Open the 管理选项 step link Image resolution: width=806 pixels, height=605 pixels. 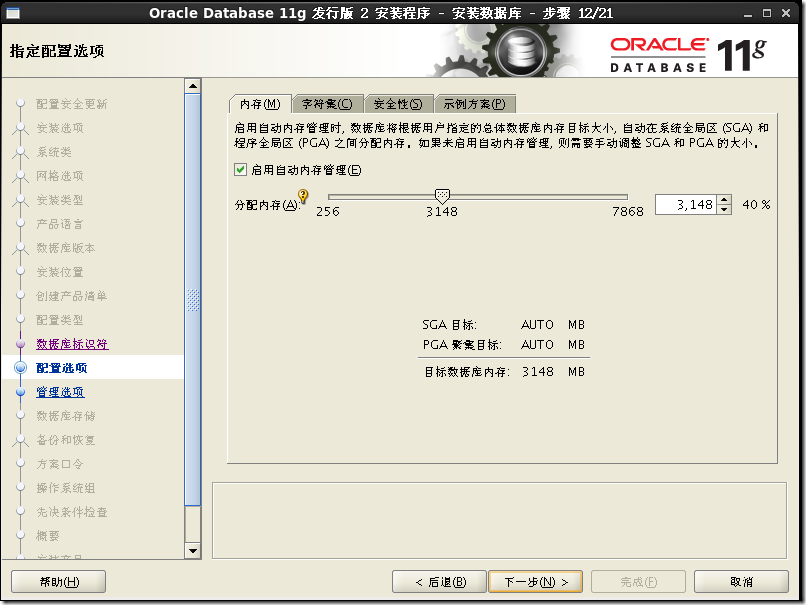60,392
